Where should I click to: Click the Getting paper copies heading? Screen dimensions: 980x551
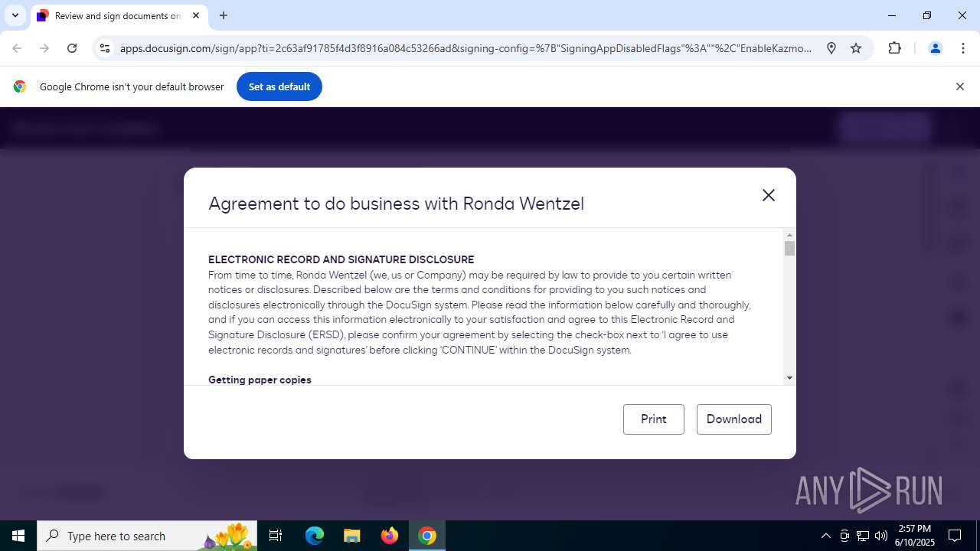point(260,380)
